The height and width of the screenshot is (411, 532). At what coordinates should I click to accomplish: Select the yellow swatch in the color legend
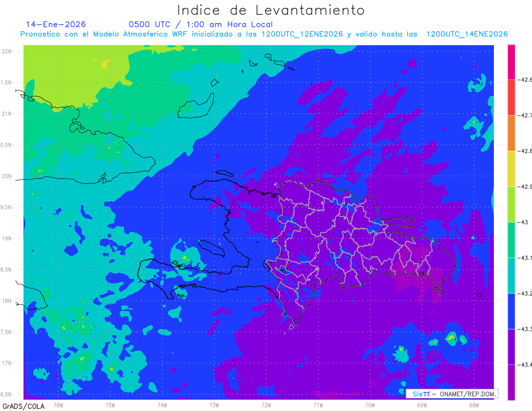pyautogui.click(x=511, y=168)
